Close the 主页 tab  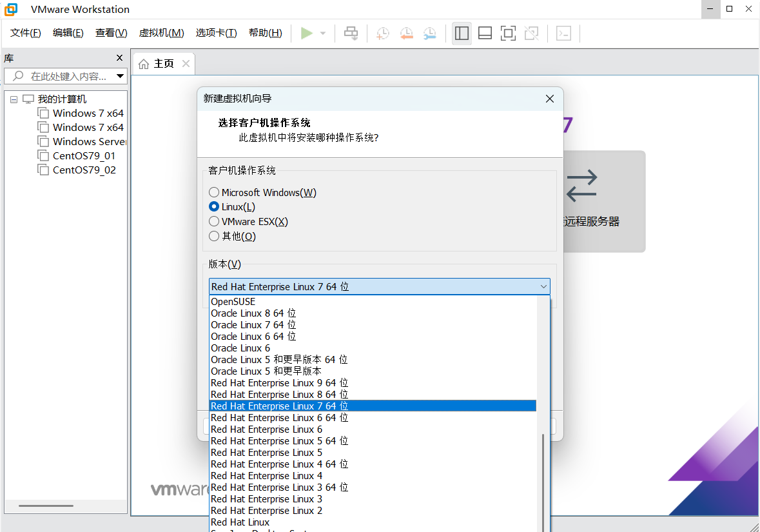click(x=186, y=64)
